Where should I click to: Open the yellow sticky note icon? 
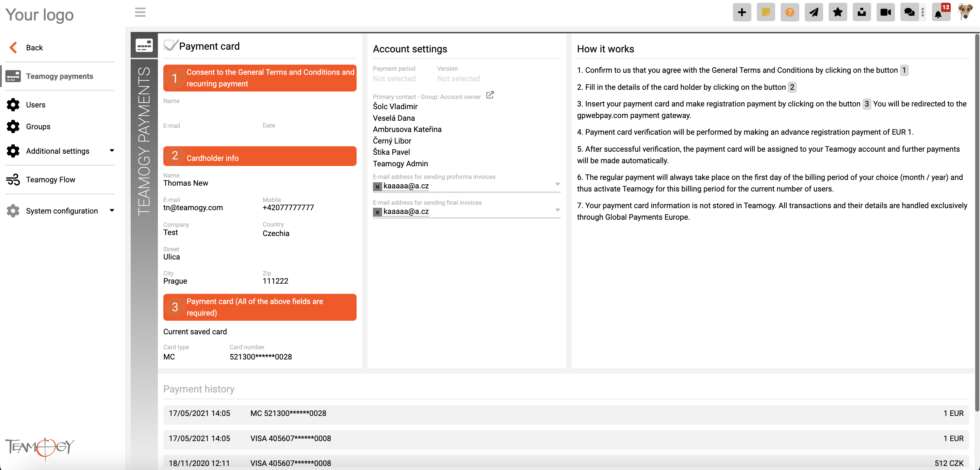(766, 12)
